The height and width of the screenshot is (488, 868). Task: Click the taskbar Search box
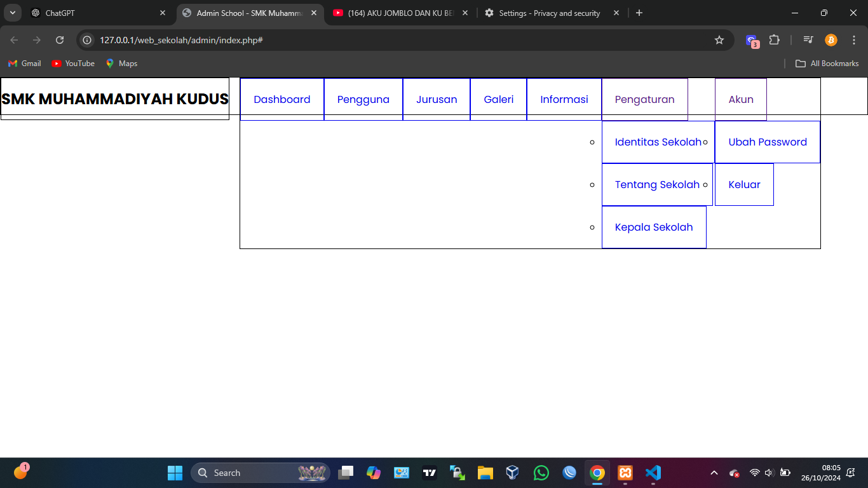click(261, 473)
